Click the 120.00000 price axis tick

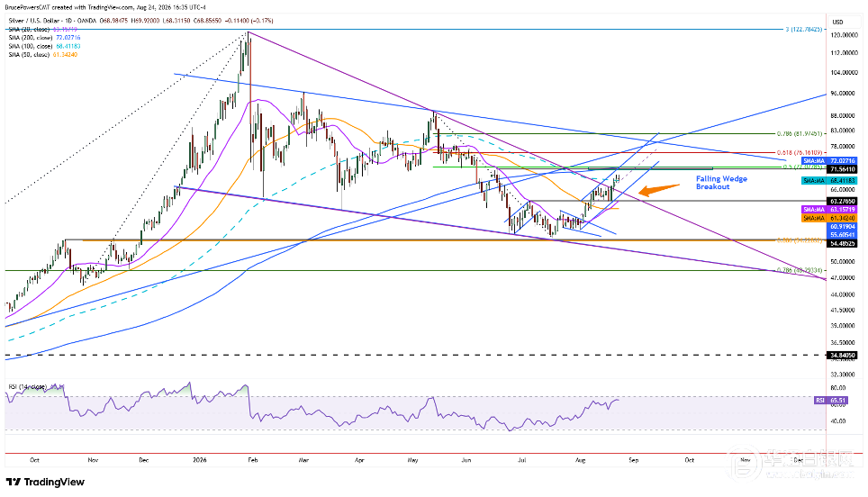843,35
